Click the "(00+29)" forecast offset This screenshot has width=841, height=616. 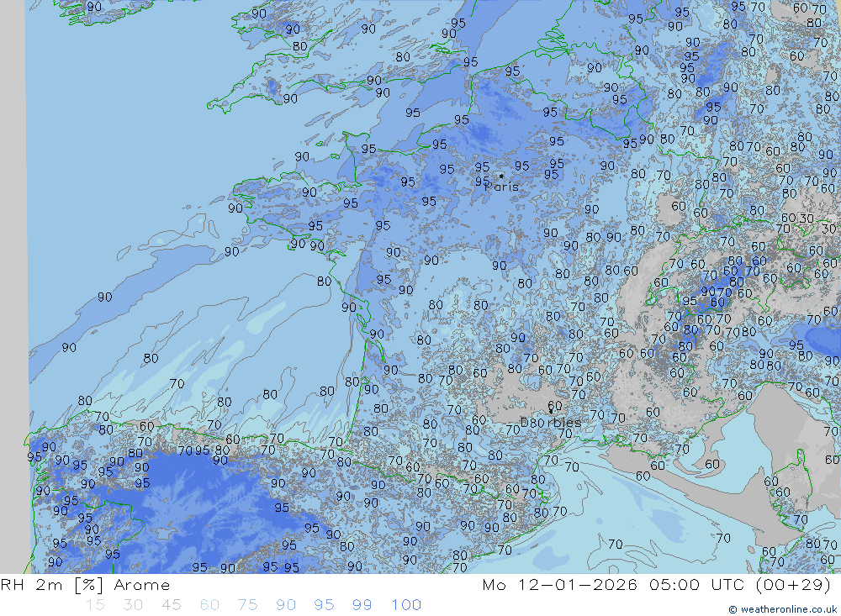coord(793,584)
